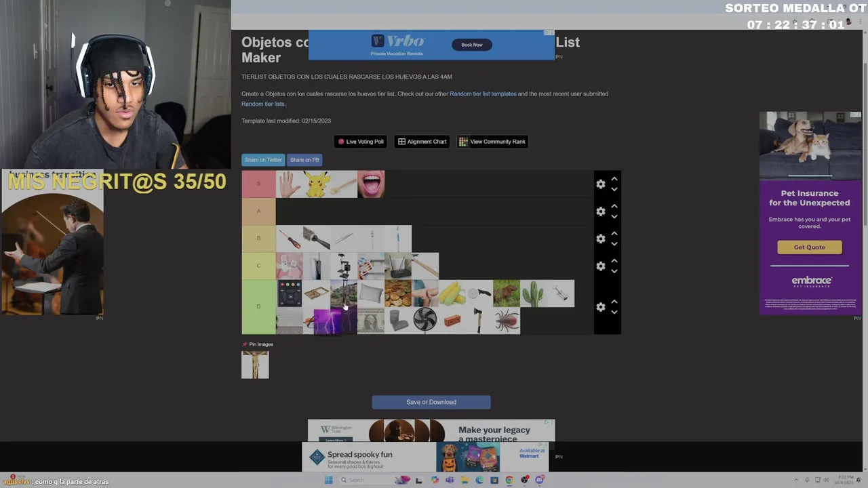Open Microsoft Edge from the taskbar
This screenshot has height=488, width=868.
pos(479,480)
